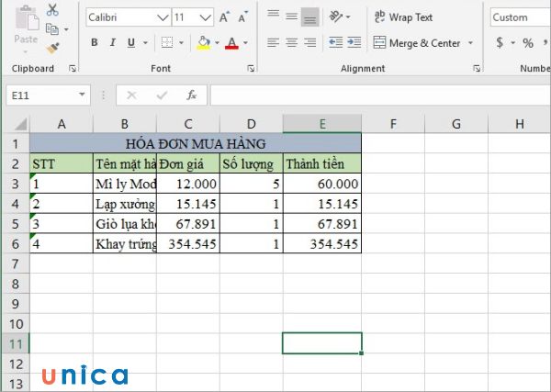551x392 pixels.
Task: Click Decrease Indent icon
Action: (335, 42)
